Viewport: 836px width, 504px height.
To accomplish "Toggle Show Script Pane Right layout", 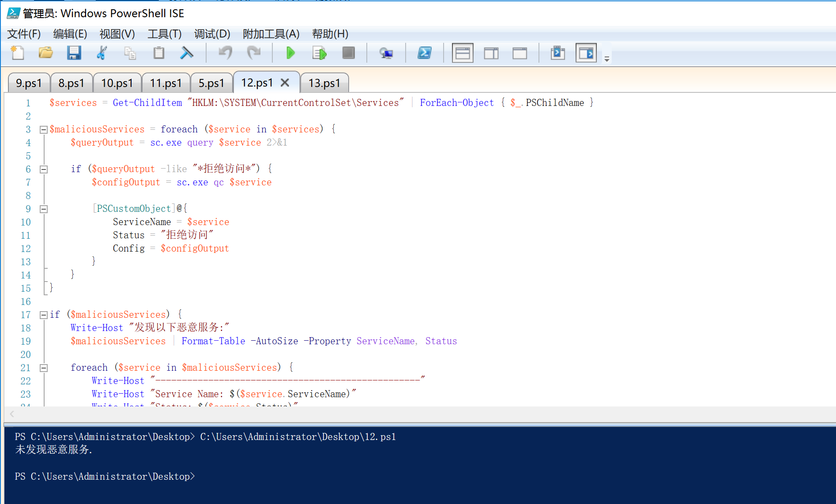I will [x=491, y=53].
